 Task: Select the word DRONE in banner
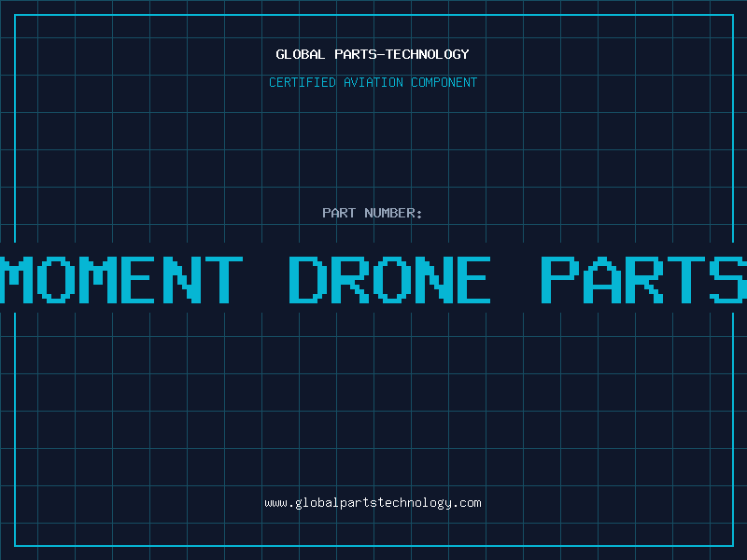pyautogui.click(x=390, y=280)
